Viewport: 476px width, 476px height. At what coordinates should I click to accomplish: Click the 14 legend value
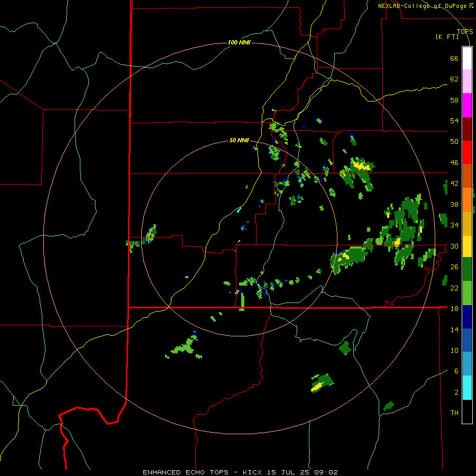(454, 329)
